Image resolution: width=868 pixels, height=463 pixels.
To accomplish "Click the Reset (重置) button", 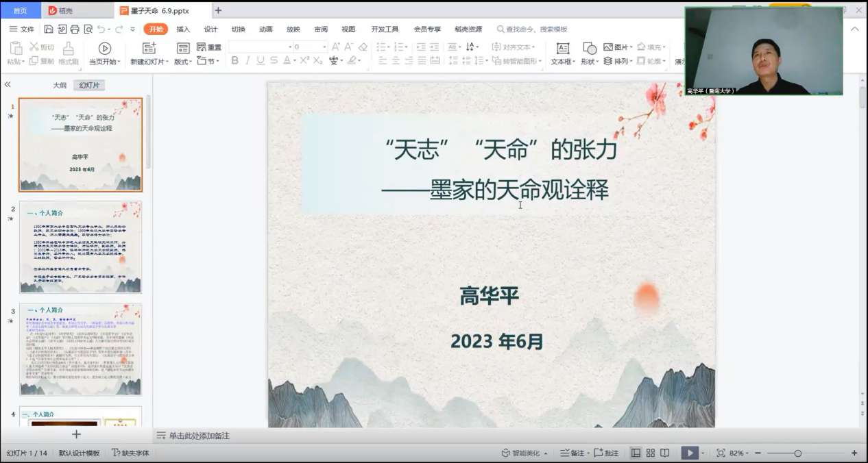I will (209, 47).
